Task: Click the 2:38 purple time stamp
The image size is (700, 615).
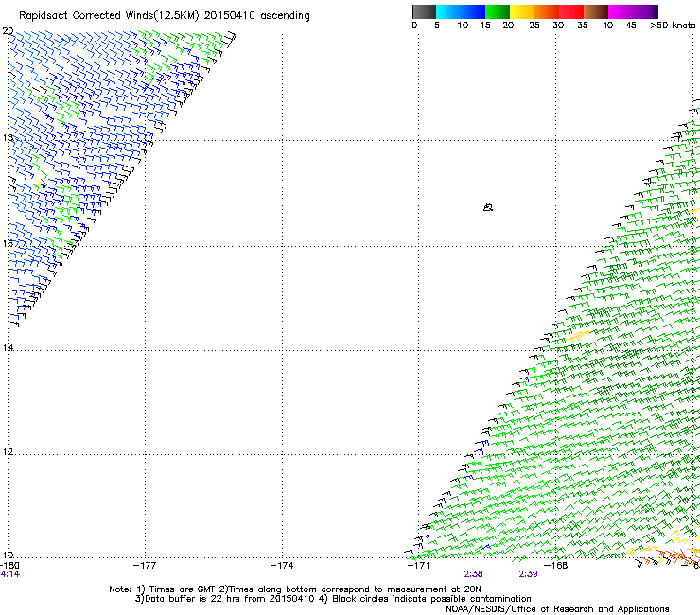Action: pyautogui.click(x=473, y=574)
